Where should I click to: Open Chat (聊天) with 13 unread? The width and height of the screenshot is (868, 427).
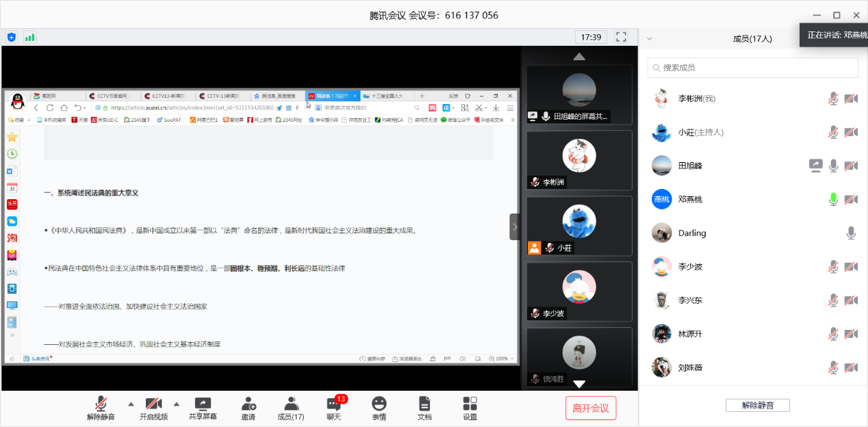(334, 404)
